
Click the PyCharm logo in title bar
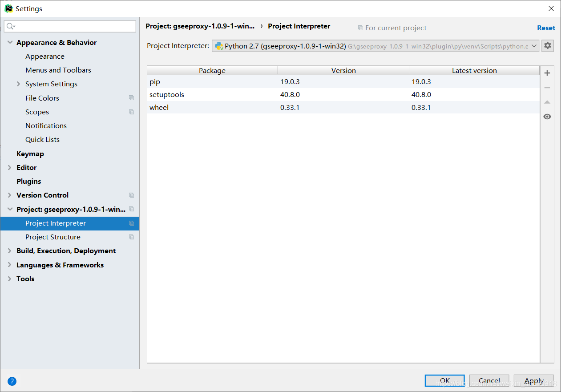8,8
